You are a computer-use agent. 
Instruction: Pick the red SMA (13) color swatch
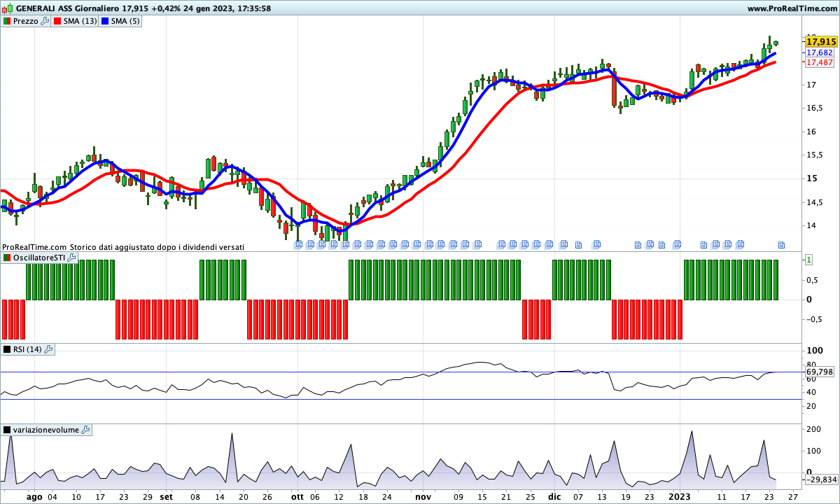point(57,21)
